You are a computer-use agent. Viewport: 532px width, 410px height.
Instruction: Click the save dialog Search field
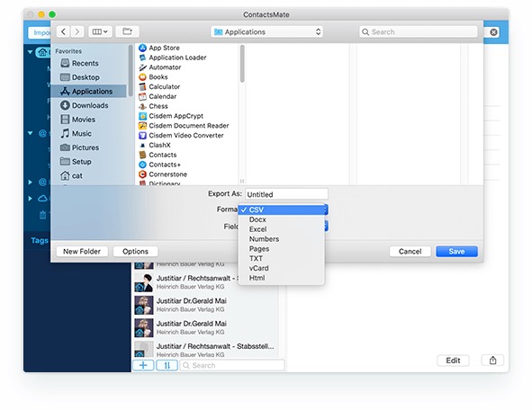[x=418, y=31]
